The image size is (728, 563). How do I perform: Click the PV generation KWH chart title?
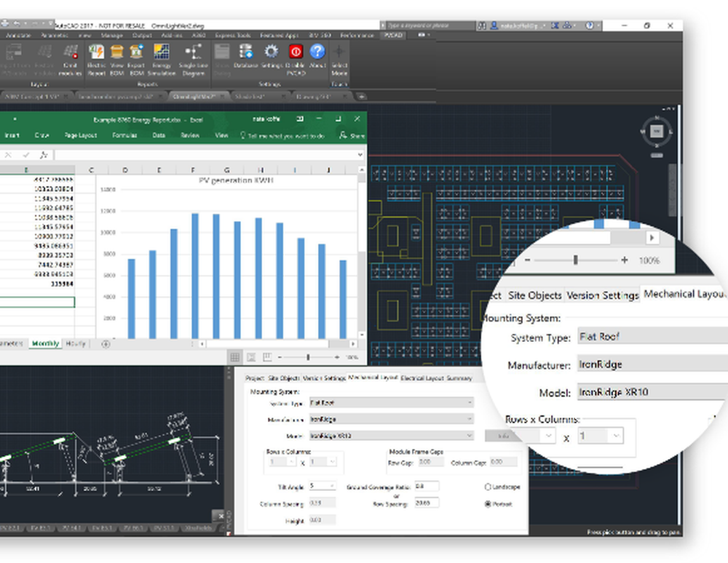pos(235,180)
